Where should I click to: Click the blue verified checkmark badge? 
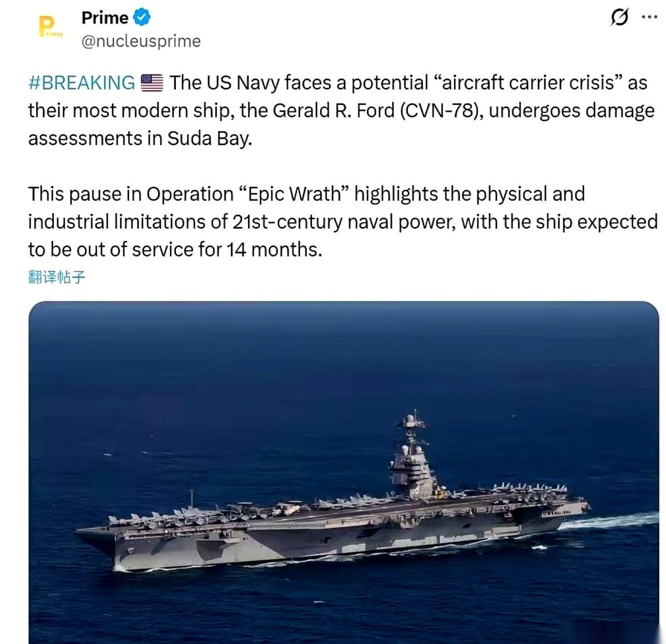140,17
